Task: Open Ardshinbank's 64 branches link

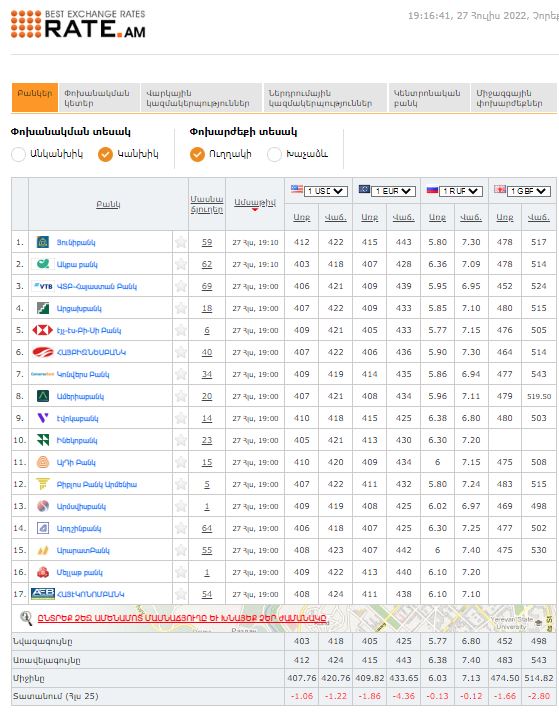Action: coord(207,528)
